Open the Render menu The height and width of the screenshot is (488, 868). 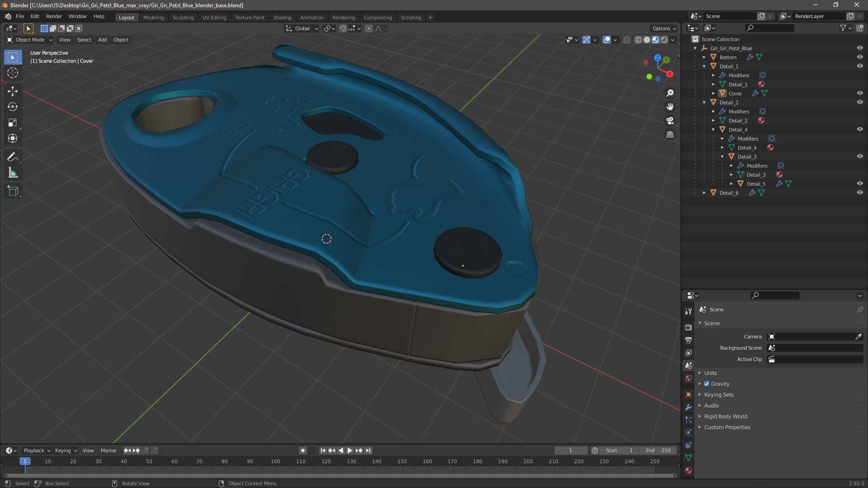click(54, 16)
